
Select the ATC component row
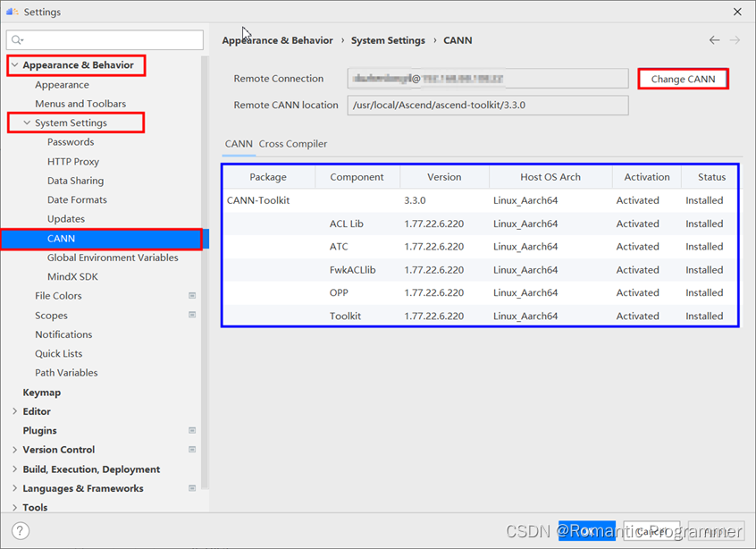click(480, 247)
